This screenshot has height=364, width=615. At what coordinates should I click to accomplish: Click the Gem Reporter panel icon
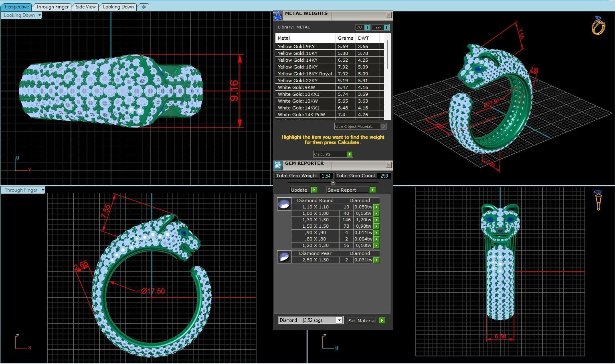(x=278, y=165)
